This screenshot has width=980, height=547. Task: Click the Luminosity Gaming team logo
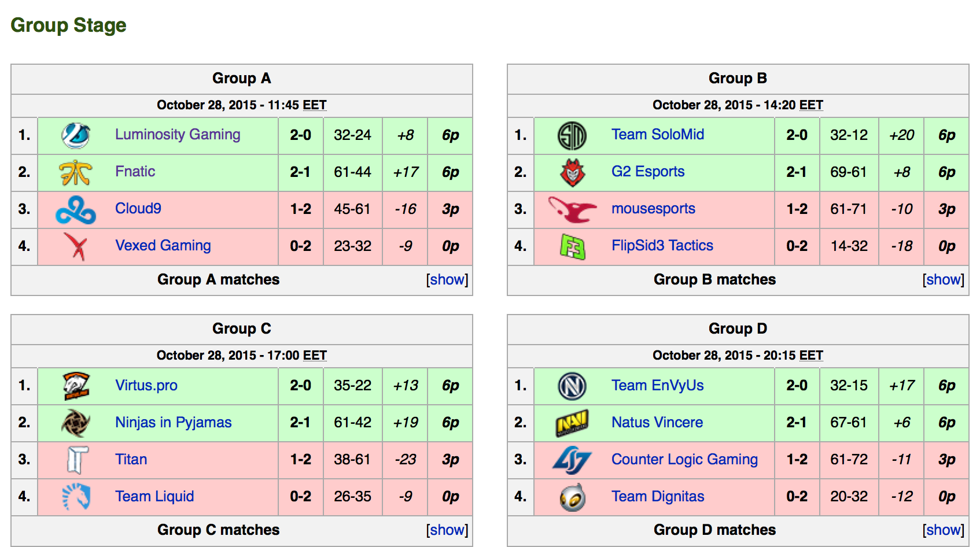[76, 135]
